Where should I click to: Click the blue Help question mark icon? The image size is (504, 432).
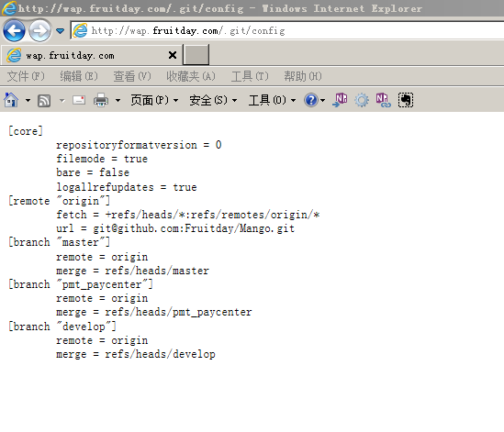(x=311, y=100)
